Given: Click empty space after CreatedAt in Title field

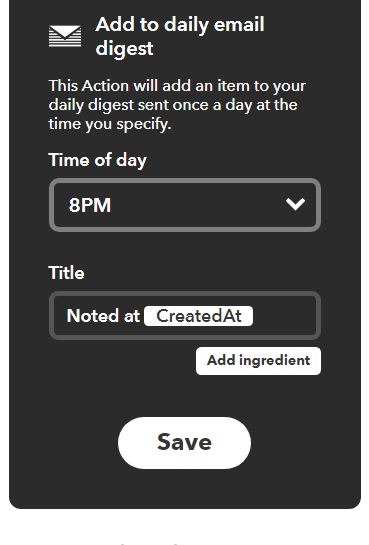Looking at the screenshot, I should [283, 316].
